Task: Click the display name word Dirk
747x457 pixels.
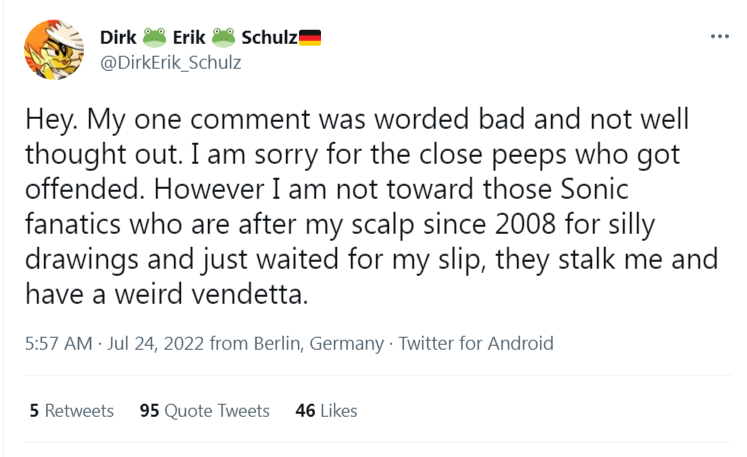Action: coord(118,37)
